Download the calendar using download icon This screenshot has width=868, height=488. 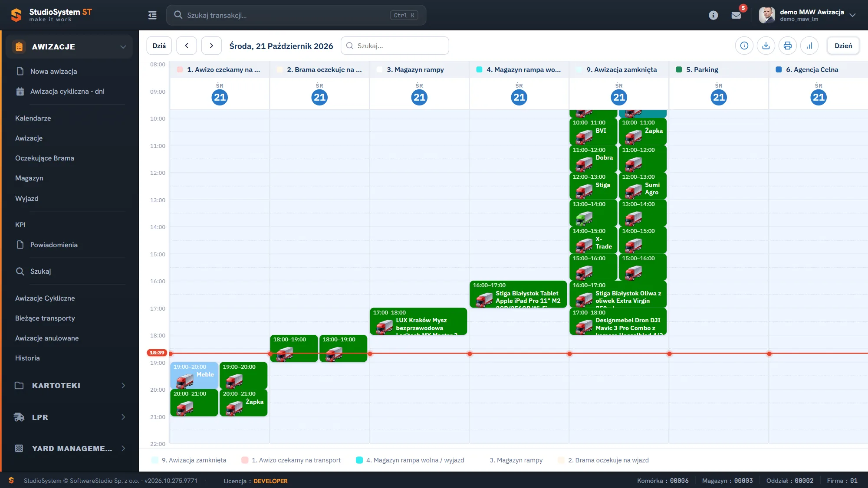click(x=766, y=46)
